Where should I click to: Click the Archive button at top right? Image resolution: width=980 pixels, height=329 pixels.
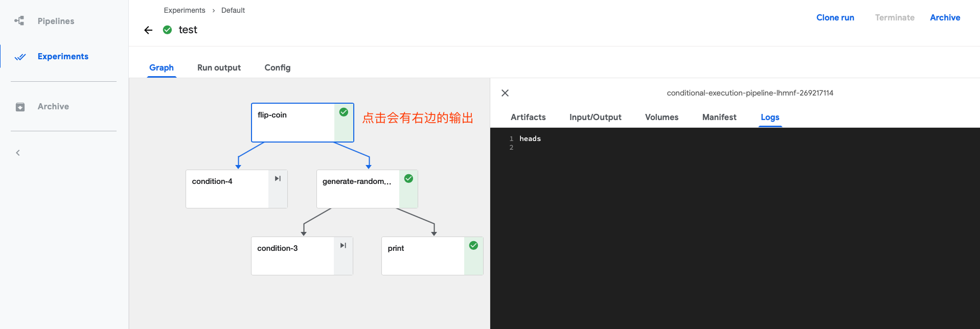945,18
